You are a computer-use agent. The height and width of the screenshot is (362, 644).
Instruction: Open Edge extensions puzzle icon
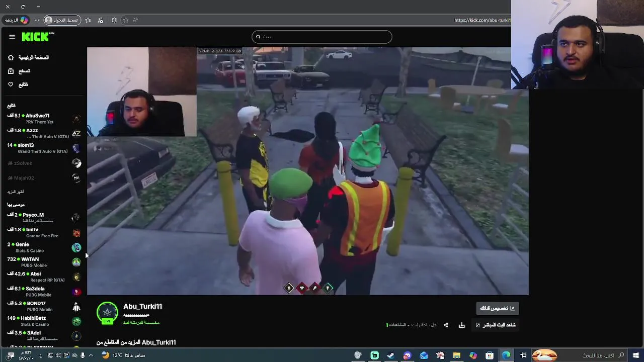click(114, 20)
